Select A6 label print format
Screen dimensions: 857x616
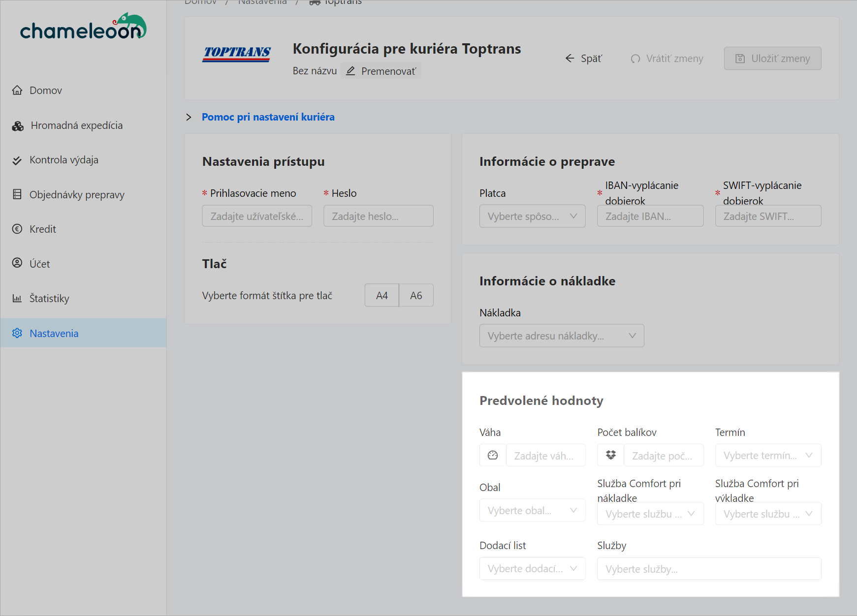[416, 295]
